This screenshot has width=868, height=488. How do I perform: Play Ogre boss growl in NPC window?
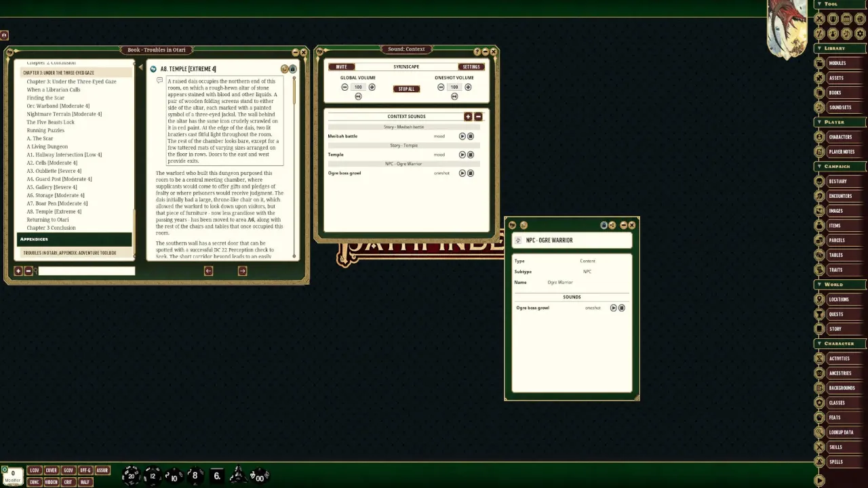(x=613, y=308)
